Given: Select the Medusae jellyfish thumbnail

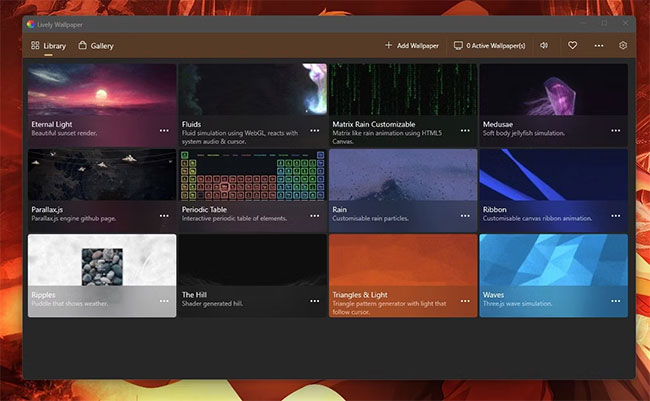Looking at the screenshot, I should pyautogui.click(x=553, y=89).
